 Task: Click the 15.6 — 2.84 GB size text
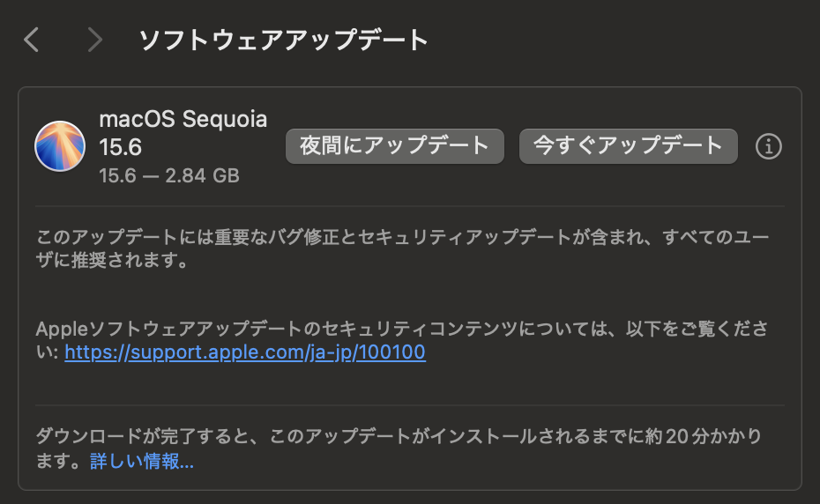tap(169, 175)
